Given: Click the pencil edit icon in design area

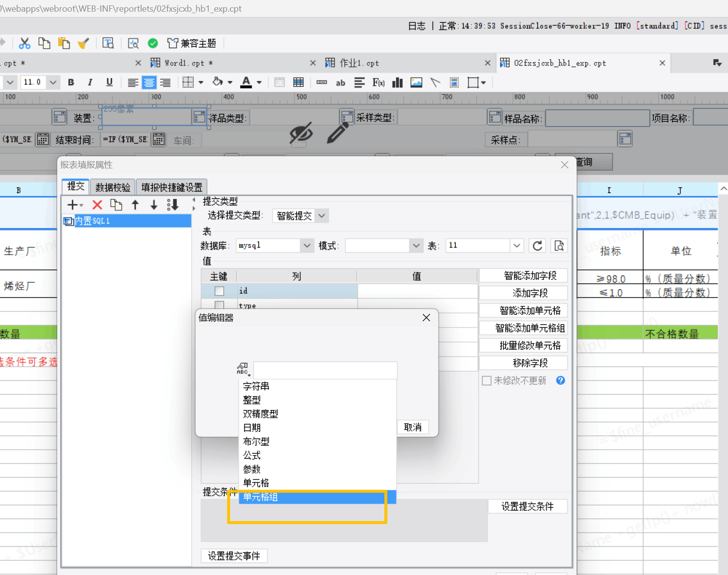Looking at the screenshot, I should (338, 132).
